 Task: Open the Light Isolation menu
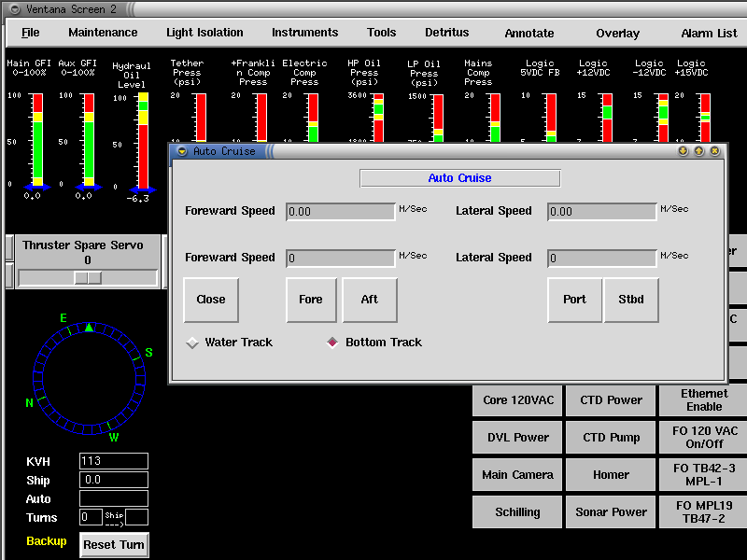[204, 33]
